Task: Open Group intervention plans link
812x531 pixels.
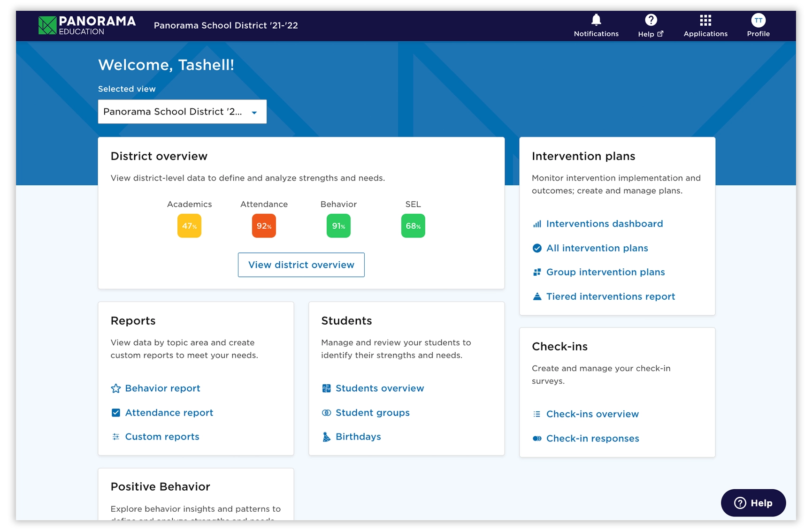Action: click(605, 272)
